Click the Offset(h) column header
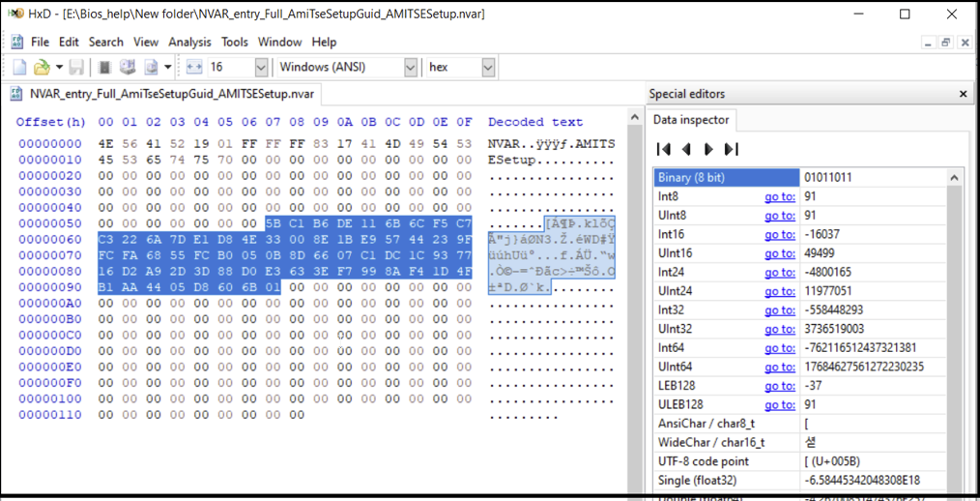The height and width of the screenshot is (501, 980). pos(51,122)
